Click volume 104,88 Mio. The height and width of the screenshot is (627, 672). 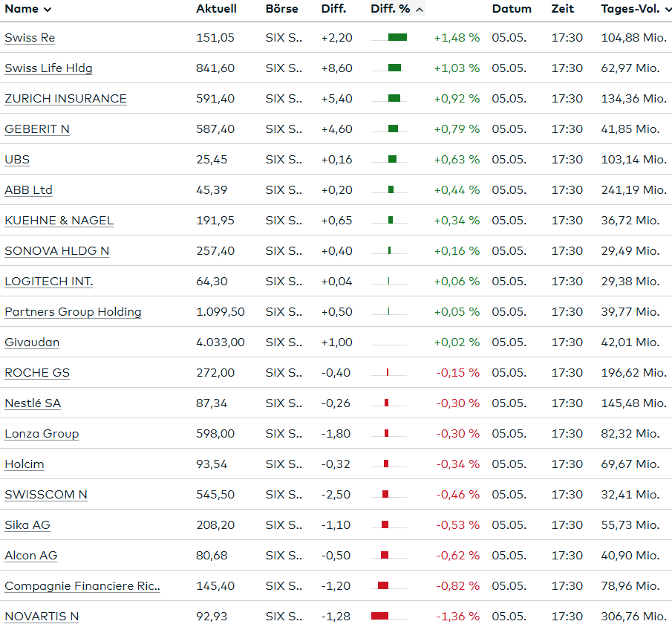tap(634, 38)
